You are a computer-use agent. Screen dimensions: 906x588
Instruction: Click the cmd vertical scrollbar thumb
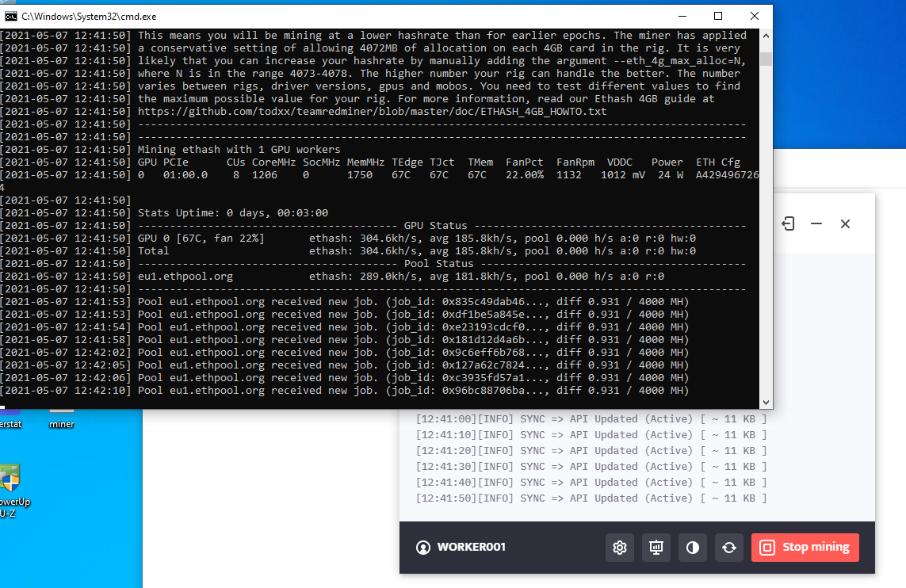point(766,59)
